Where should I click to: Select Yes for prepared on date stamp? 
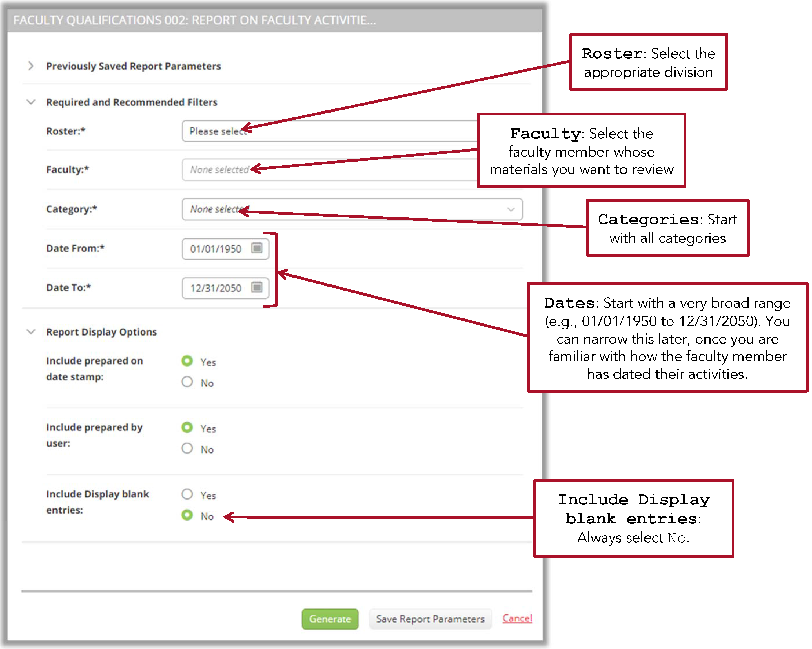pos(187,361)
